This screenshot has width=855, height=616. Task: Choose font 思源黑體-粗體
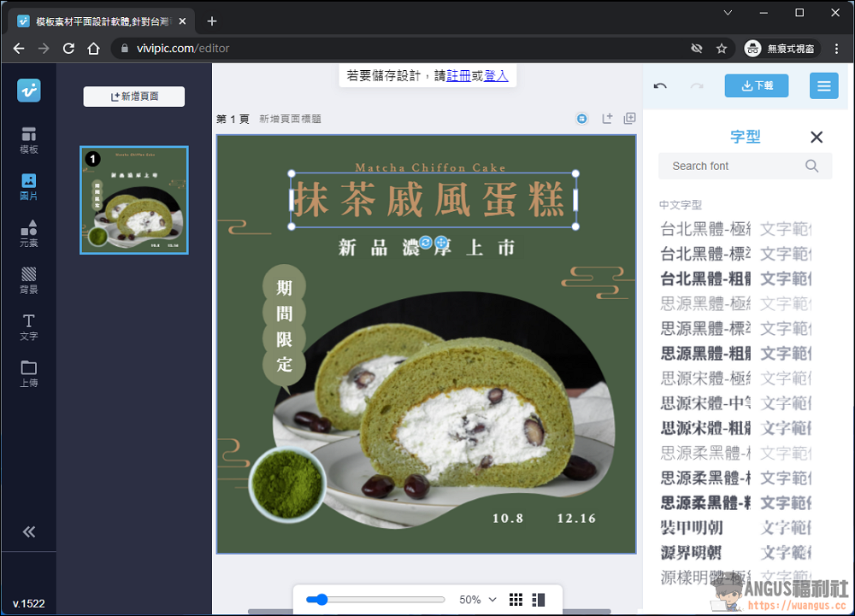[x=736, y=354]
